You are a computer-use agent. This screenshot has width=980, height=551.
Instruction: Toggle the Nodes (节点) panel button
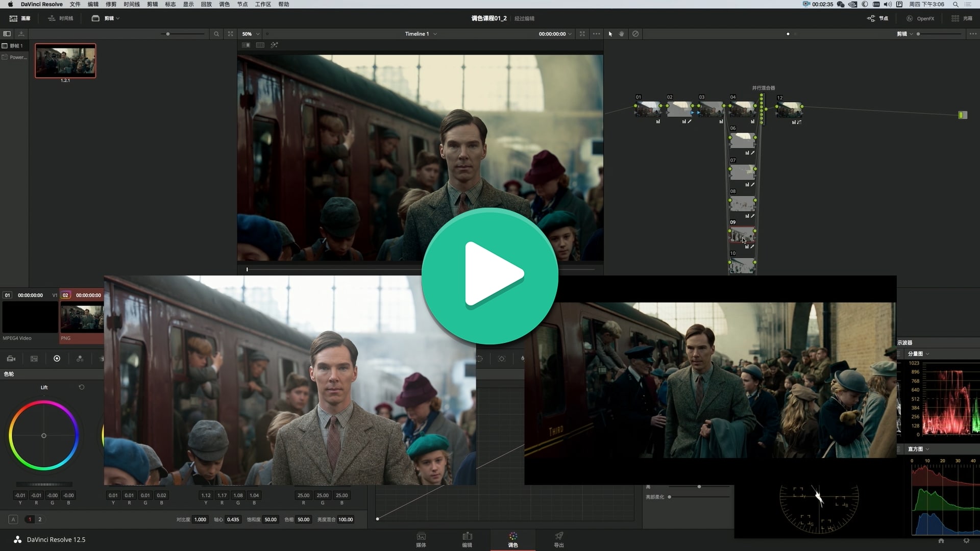877,18
